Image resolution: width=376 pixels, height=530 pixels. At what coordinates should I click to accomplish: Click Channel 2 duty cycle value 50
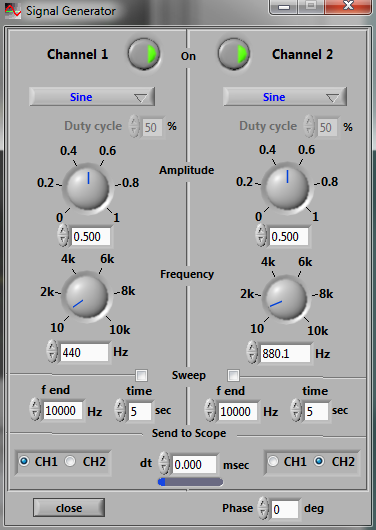(x=327, y=127)
